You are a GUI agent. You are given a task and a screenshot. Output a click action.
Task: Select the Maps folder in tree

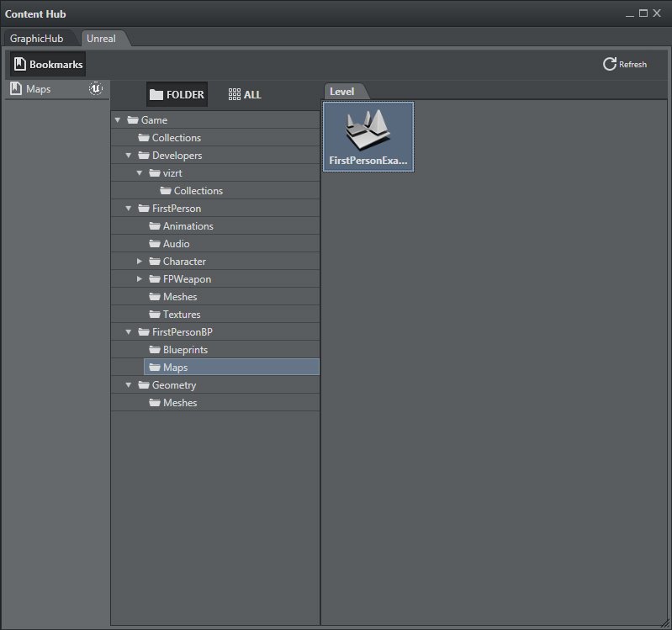(175, 368)
